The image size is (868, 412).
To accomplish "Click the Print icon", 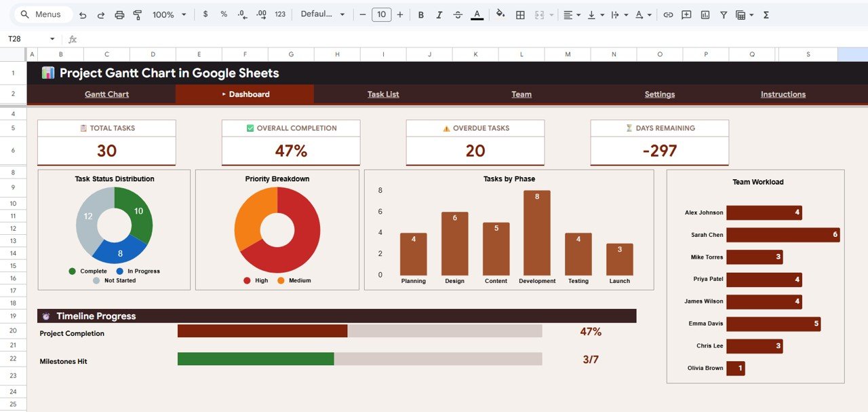I will tap(119, 13).
